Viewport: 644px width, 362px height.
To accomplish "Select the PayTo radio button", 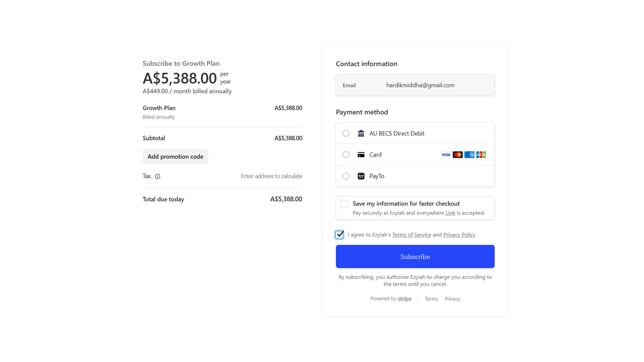I will click(346, 176).
